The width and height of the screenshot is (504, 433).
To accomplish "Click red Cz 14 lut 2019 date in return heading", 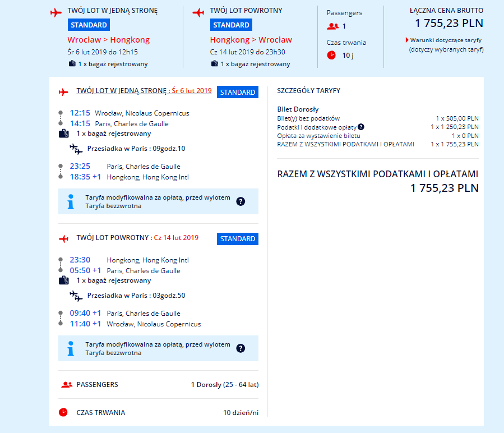I will 176,238.
